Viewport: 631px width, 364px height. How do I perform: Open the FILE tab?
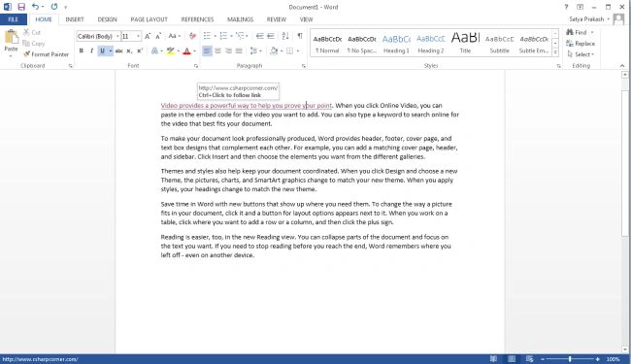(14, 19)
